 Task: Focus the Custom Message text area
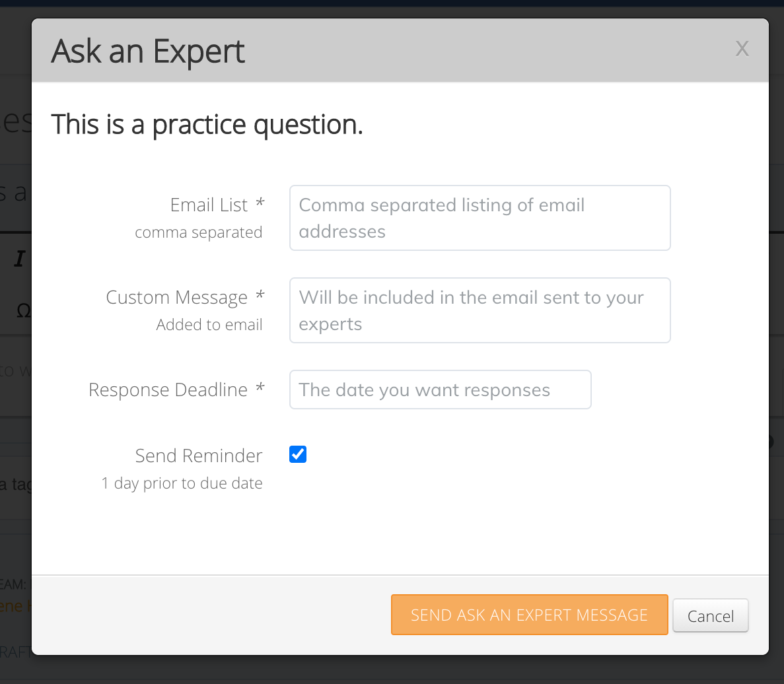(480, 310)
